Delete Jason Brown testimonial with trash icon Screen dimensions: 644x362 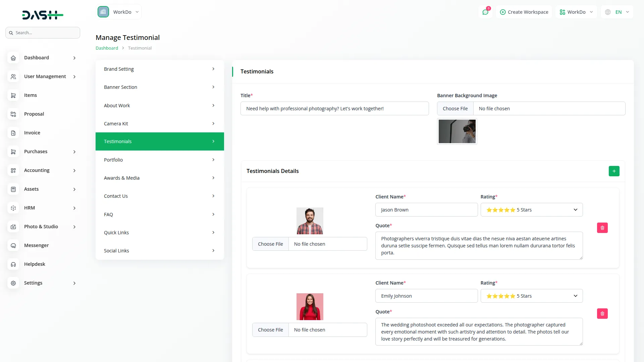[602, 228]
